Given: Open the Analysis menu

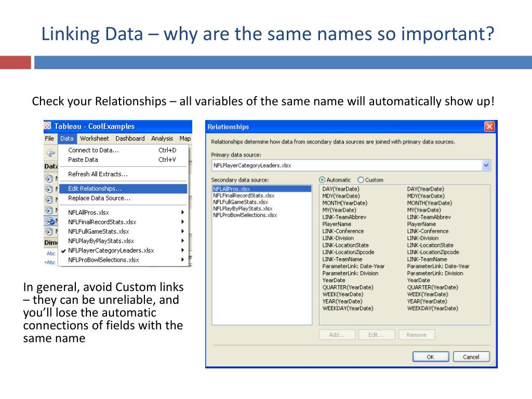Looking at the screenshot, I should (162, 138).
